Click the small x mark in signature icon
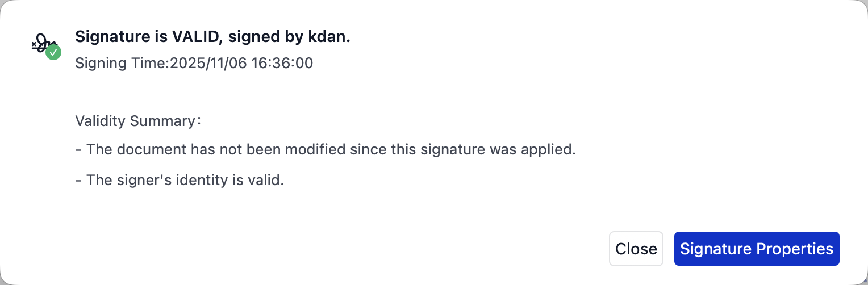868x285 pixels. pyautogui.click(x=34, y=44)
